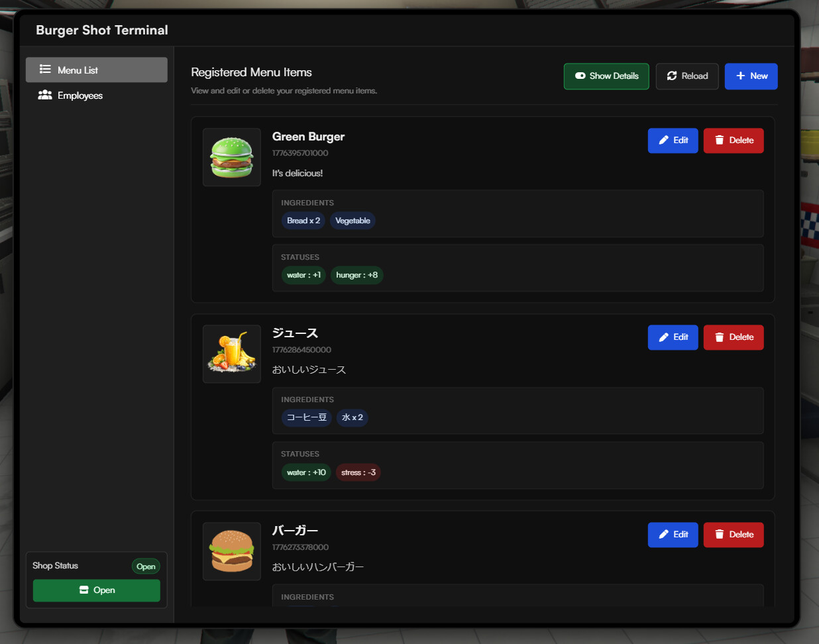Viewport: 819px width, 644px height.
Task: Delete the ジュース item
Action: 734,337
